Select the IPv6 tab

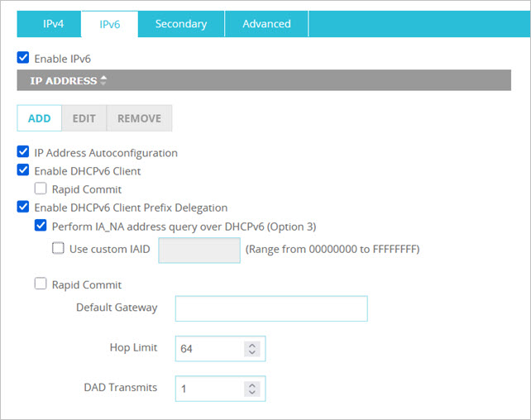click(x=109, y=24)
